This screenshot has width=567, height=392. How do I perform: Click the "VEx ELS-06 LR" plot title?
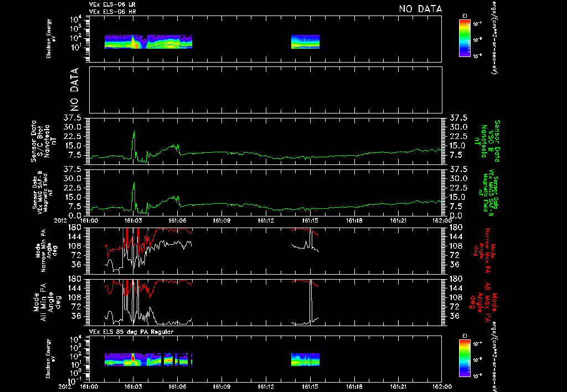click(112, 4)
